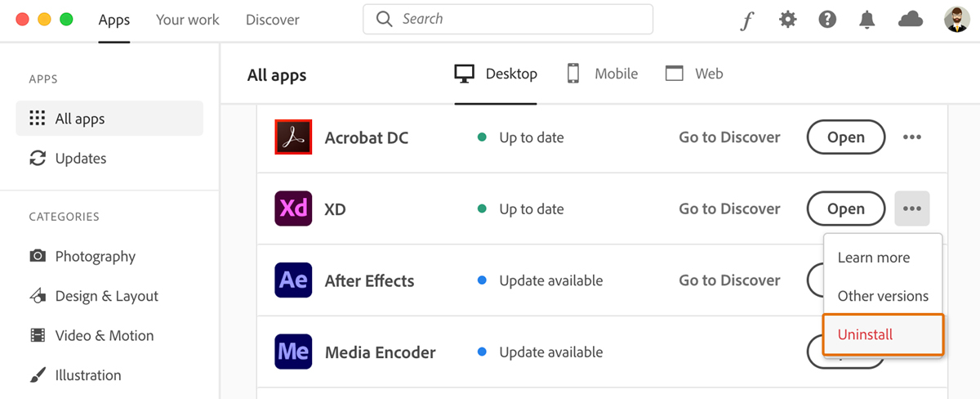Open the user profile avatar
Image resolution: width=980 pixels, height=399 pixels.
[956, 20]
